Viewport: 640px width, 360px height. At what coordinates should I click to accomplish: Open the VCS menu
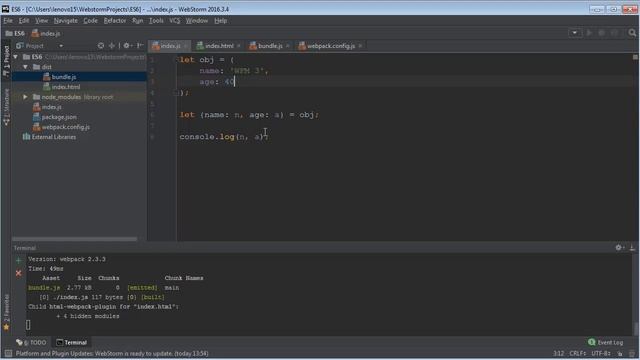pos(174,20)
